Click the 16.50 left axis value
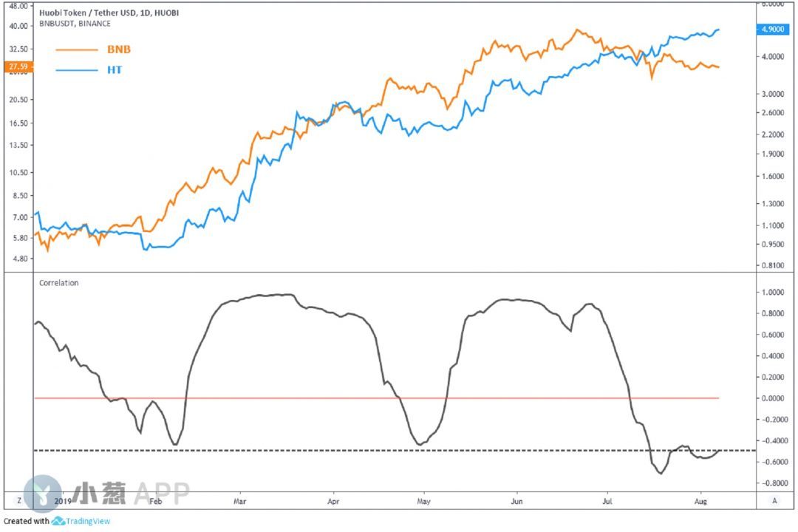The height and width of the screenshot is (532, 798). click(18, 123)
